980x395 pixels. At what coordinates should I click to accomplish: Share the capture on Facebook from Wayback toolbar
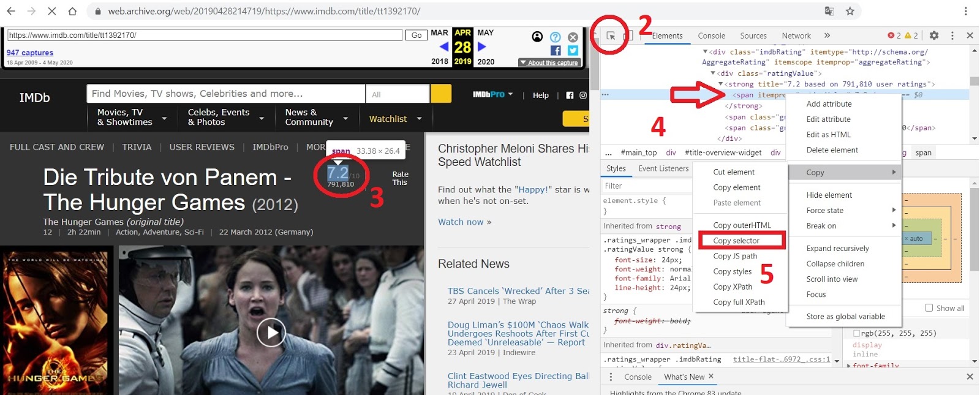[556, 50]
